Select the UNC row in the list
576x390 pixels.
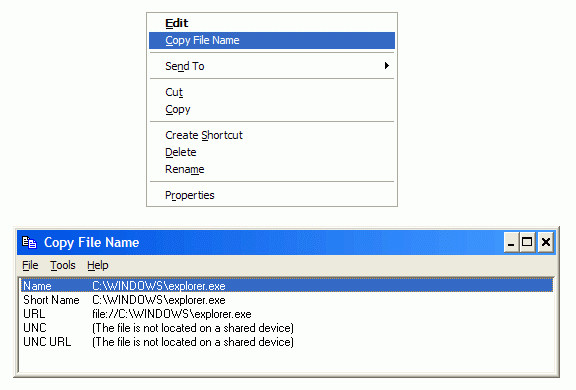(x=287, y=328)
